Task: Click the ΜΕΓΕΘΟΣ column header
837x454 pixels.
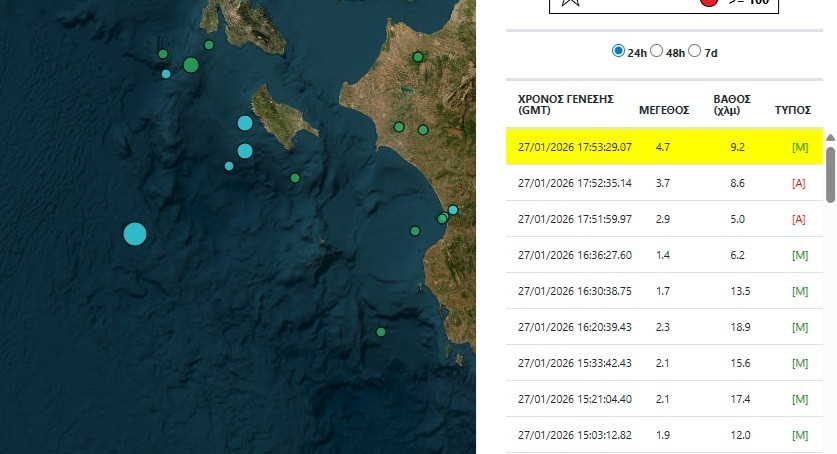Action: point(664,110)
